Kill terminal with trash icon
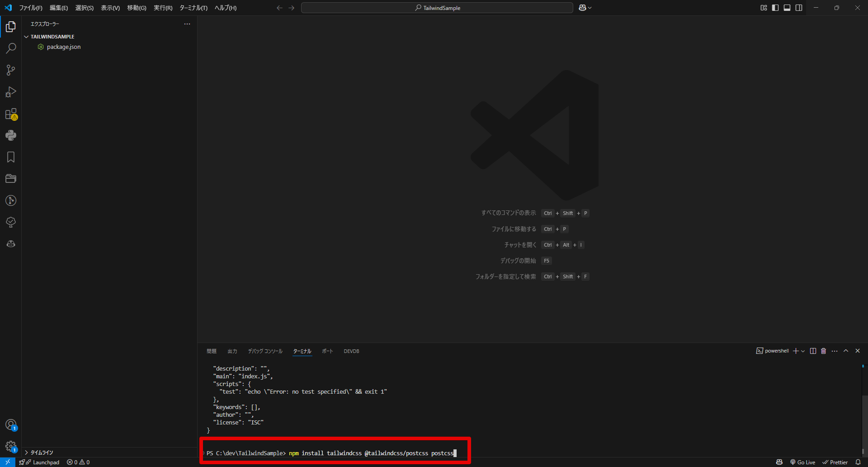 tap(824, 351)
